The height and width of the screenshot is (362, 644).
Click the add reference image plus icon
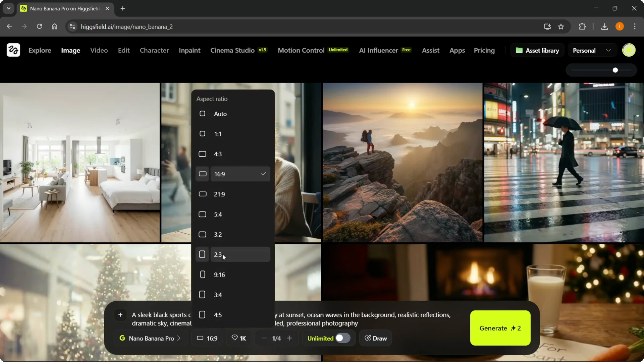click(120, 314)
